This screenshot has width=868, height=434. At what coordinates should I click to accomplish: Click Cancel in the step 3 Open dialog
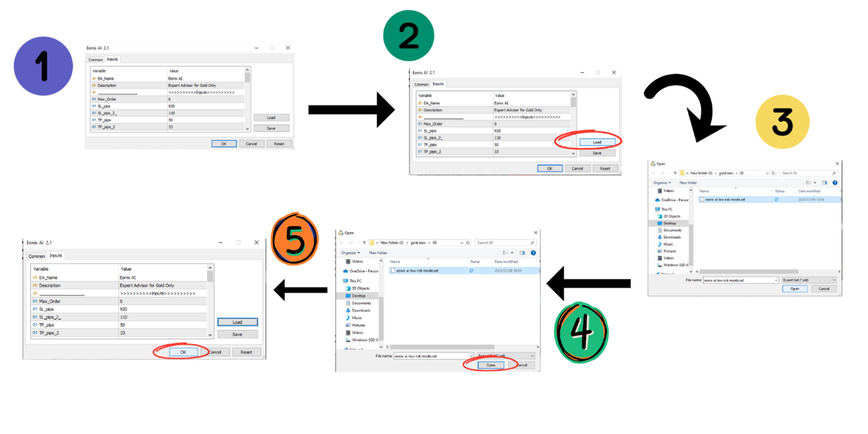(x=824, y=288)
